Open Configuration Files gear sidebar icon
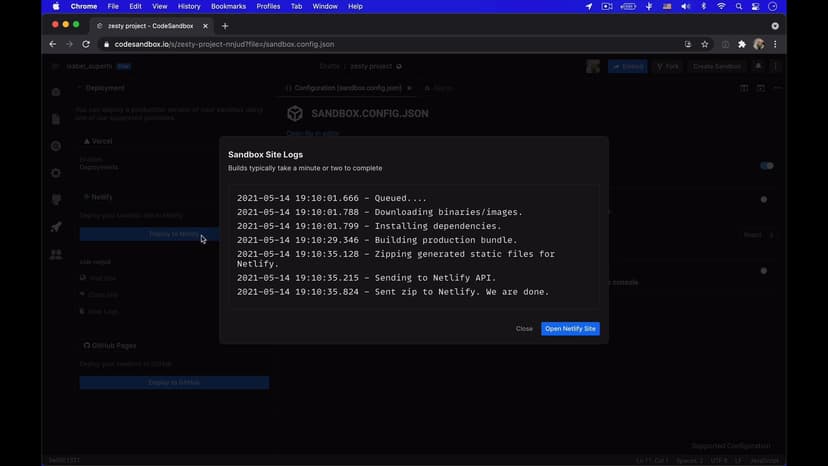 point(56,173)
